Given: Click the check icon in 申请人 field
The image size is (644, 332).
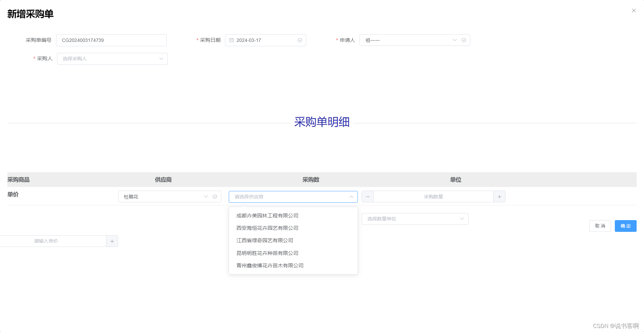Looking at the screenshot, I should [x=464, y=40].
